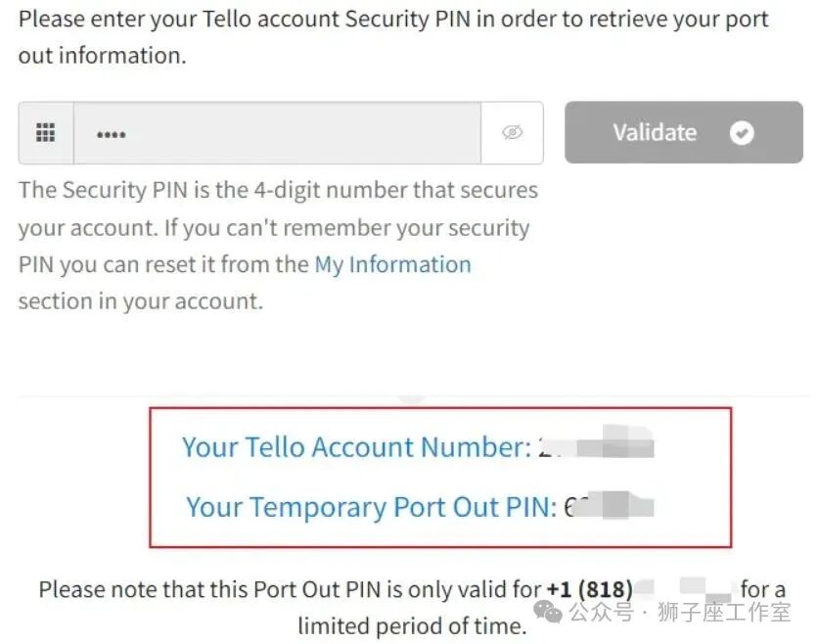Click the keypad grid icon beside PIN field
This screenshot has height=644, width=817.
(45, 133)
